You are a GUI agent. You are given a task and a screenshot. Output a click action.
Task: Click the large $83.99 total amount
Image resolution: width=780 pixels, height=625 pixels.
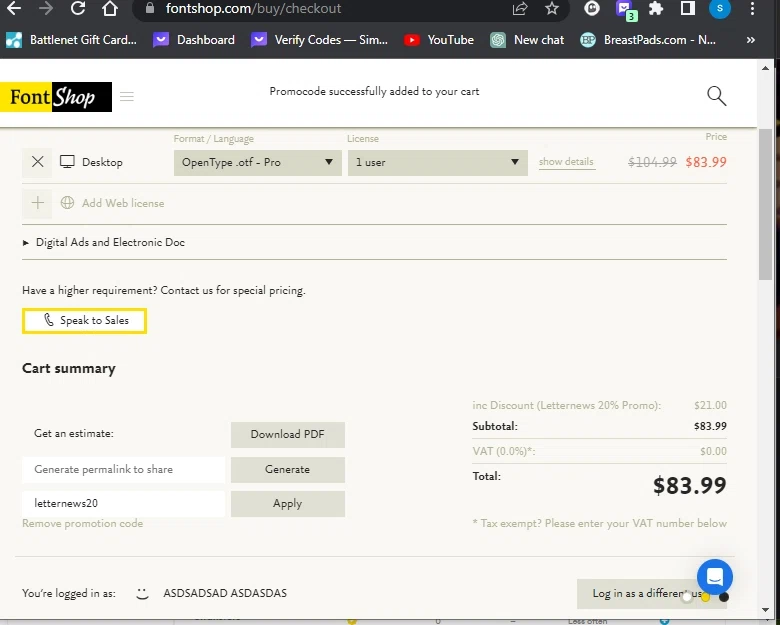click(x=689, y=486)
